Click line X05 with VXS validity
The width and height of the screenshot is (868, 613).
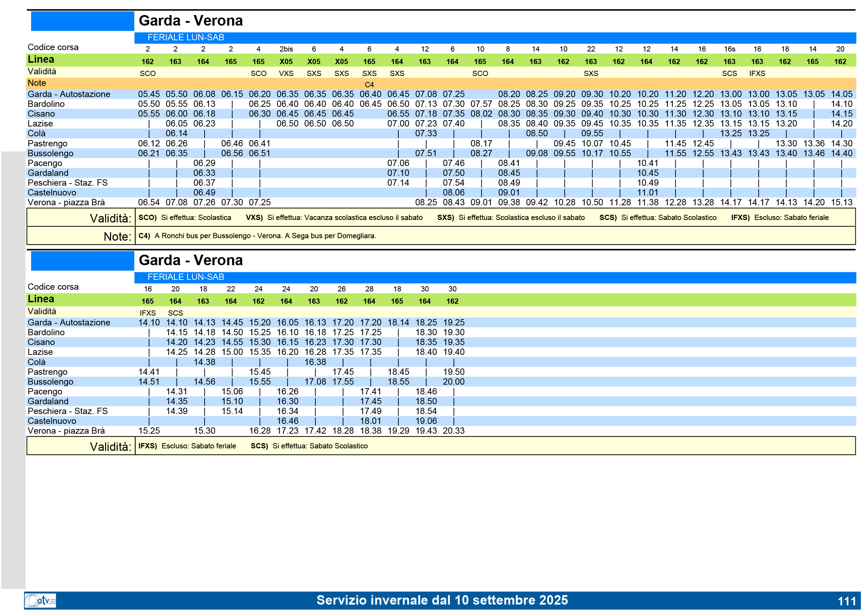(286, 62)
